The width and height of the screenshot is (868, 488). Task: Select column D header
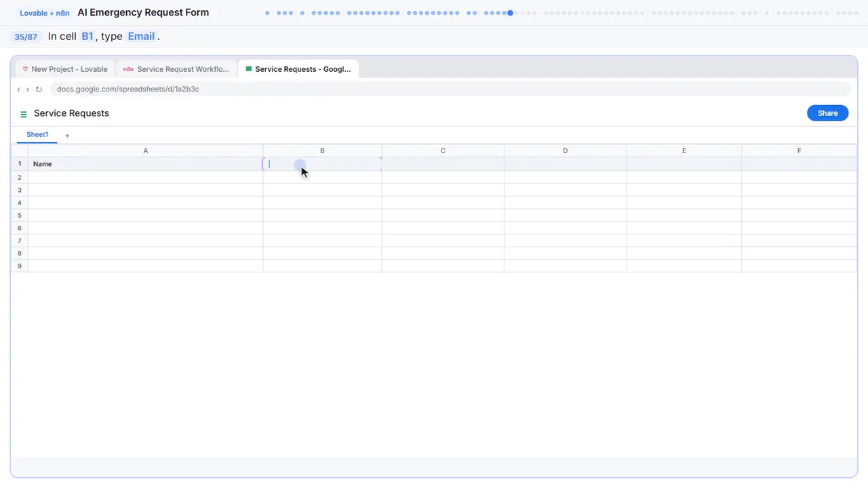coord(565,150)
